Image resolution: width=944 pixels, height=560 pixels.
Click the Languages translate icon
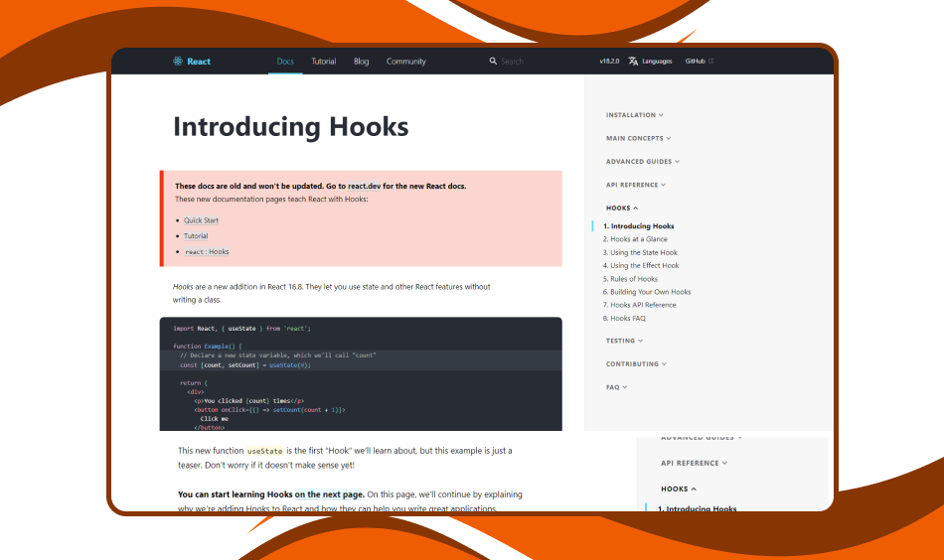pyautogui.click(x=633, y=61)
